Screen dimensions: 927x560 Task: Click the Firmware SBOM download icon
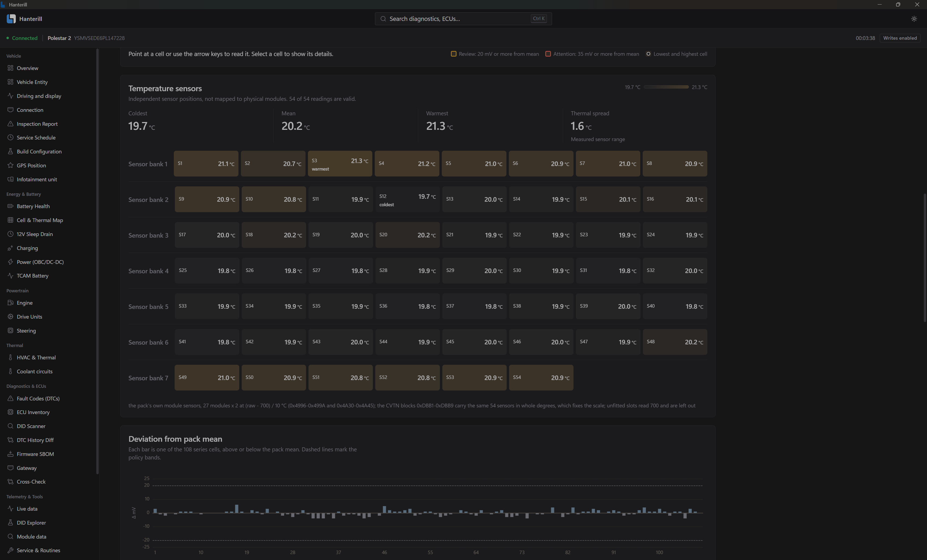(x=10, y=454)
